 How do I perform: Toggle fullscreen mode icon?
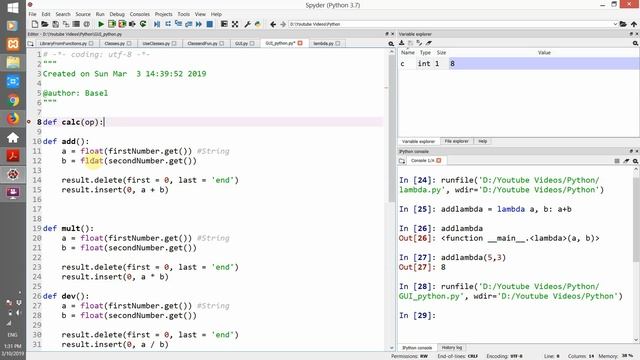[235, 24]
